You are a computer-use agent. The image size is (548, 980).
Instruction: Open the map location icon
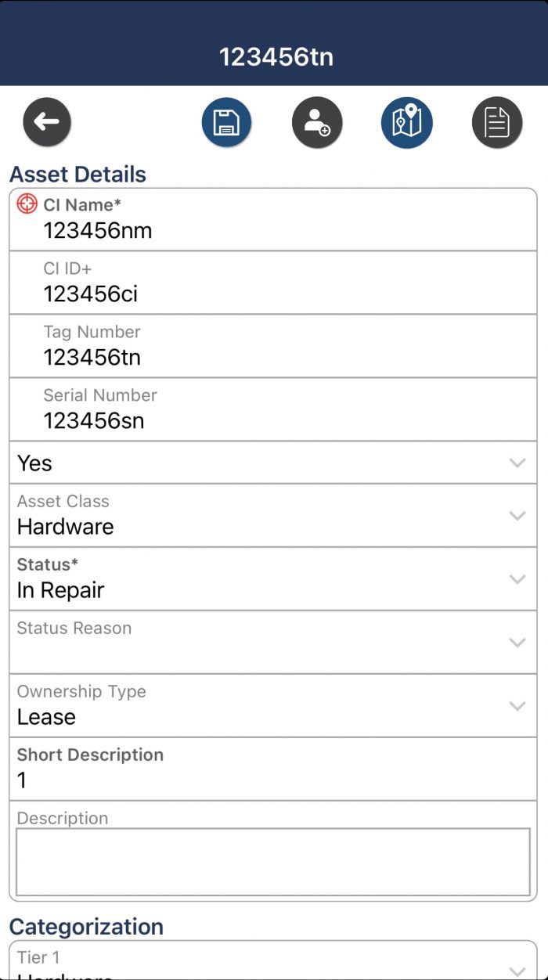(407, 123)
